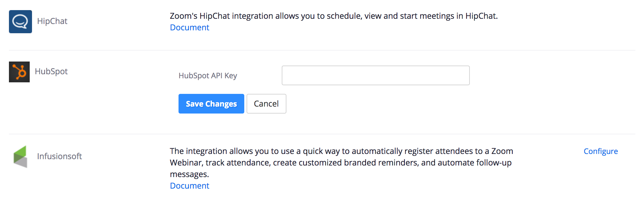
Task: Click Cancel to discard HubSpot changes
Action: 266,103
